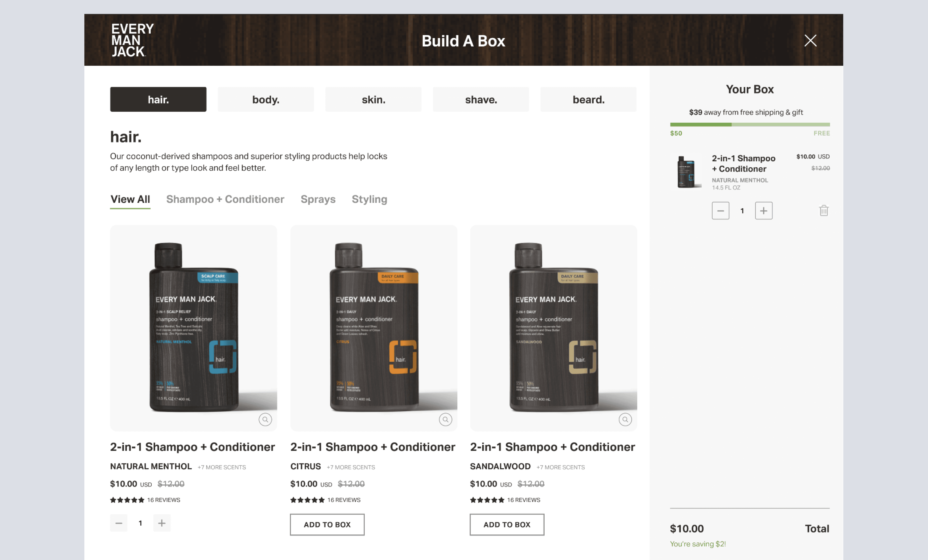Expand +7 more scents for Citrus
The height and width of the screenshot is (560, 928).
351,467
